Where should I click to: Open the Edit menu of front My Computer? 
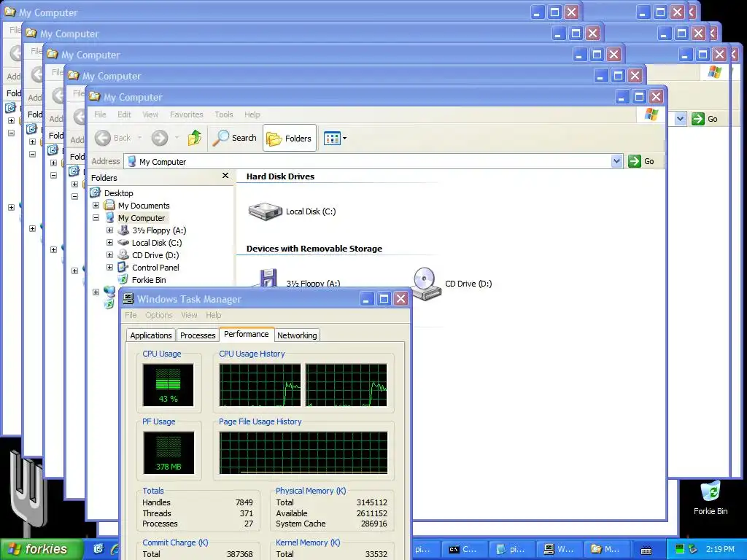pyautogui.click(x=124, y=114)
